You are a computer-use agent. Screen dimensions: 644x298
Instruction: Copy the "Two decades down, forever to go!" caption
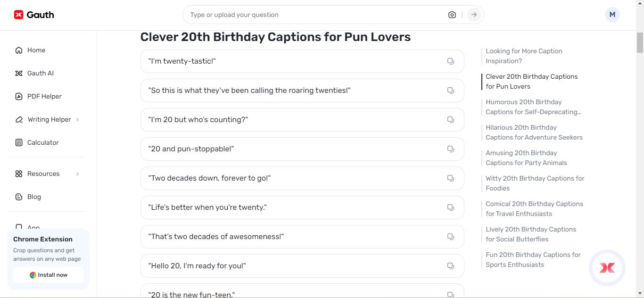tap(450, 178)
